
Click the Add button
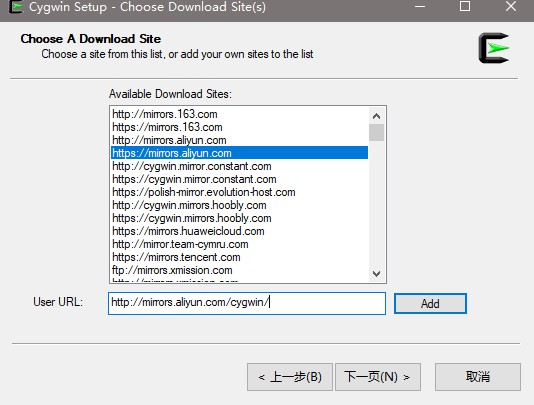coord(430,303)
